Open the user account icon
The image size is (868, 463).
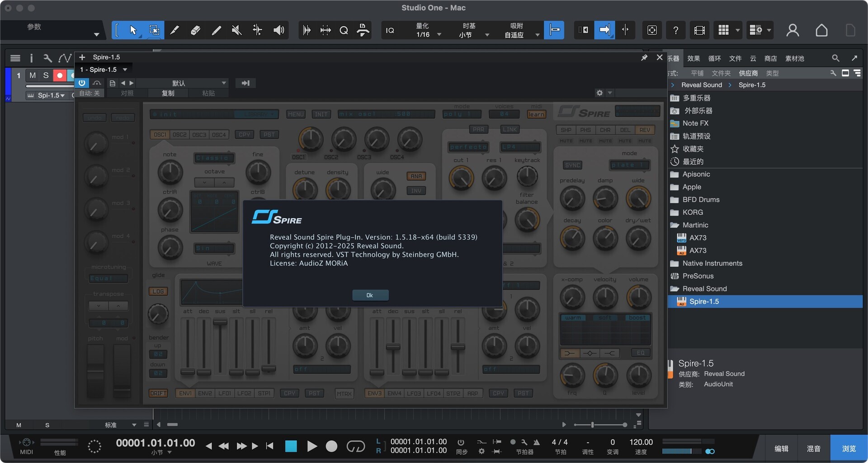point(793,30)
